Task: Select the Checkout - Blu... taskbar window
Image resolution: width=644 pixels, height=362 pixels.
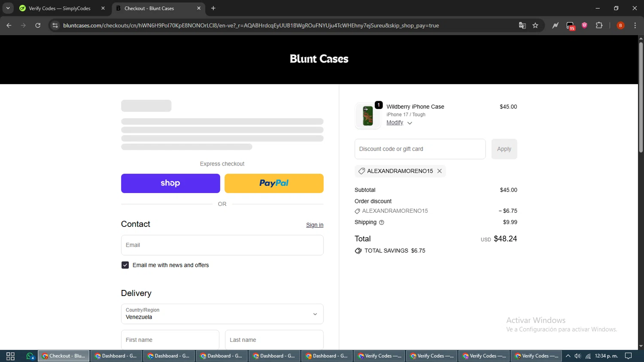Action: 64,356
